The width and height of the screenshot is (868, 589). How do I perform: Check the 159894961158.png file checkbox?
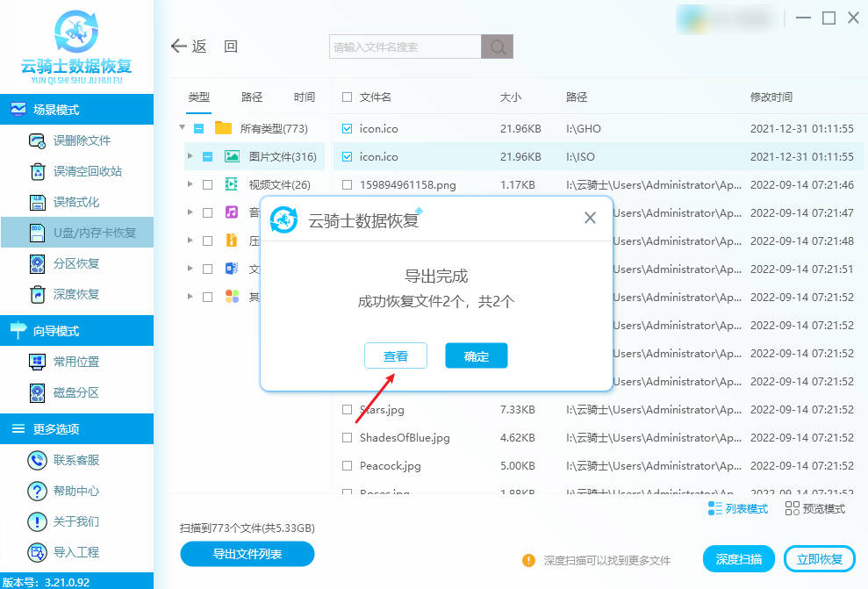(347, 185)
